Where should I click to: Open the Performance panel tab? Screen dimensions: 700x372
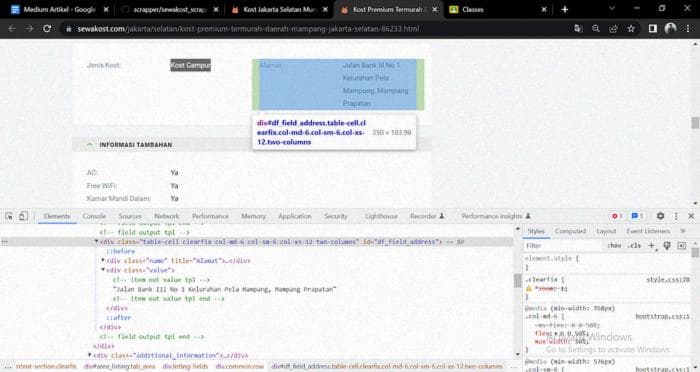tap(210, 216)
